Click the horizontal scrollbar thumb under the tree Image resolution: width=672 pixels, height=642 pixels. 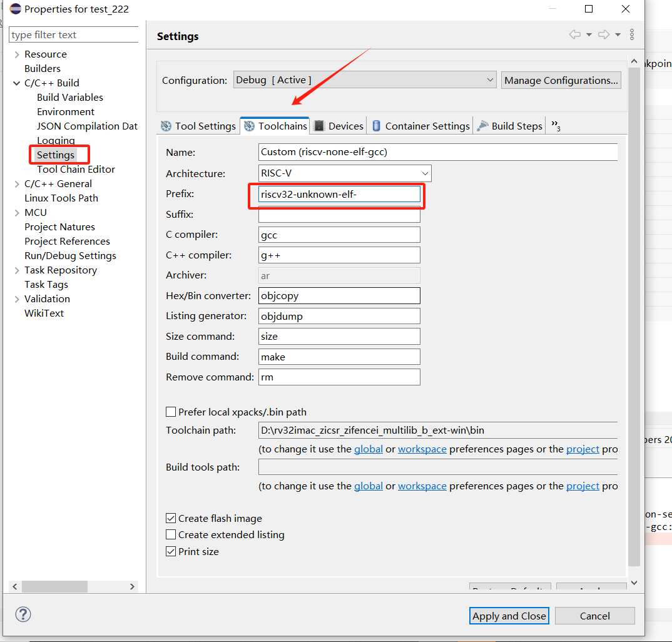click(54, 586)
